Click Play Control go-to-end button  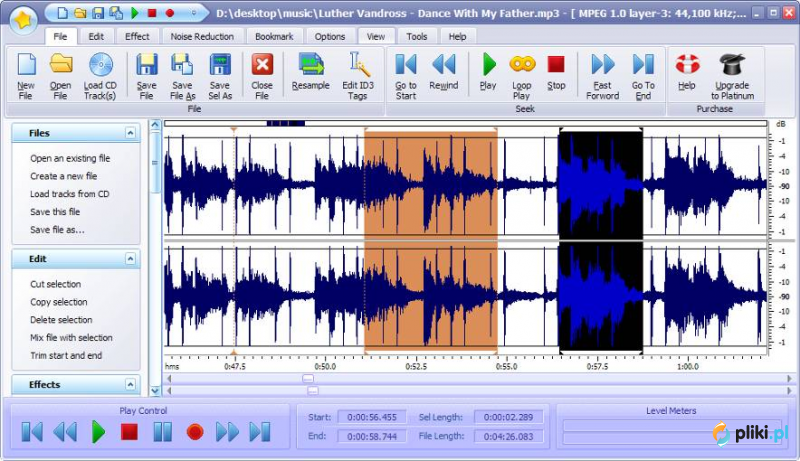click(x=260, y=432)
